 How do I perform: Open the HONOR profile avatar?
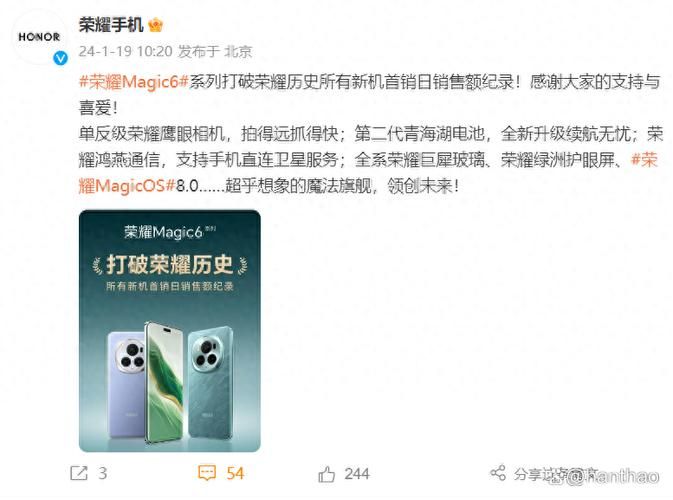tap(39, 37)
